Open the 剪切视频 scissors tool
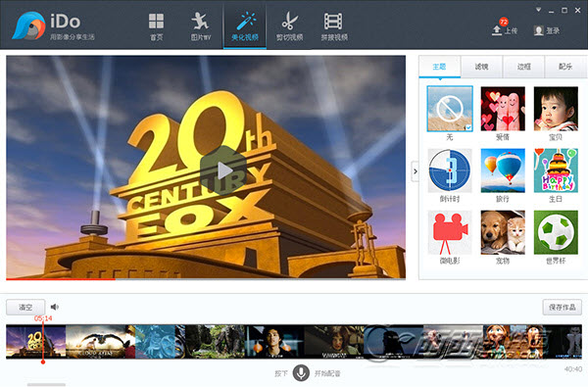 [289, 21]
